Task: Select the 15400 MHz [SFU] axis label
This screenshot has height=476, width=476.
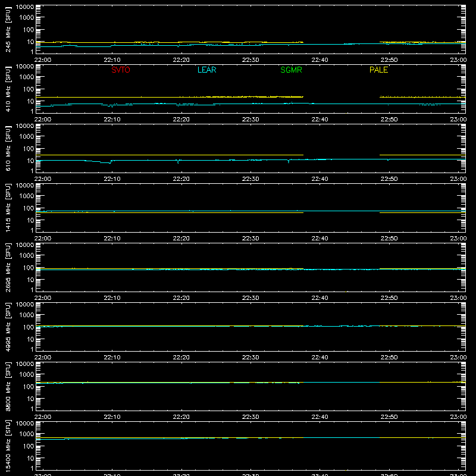Action: 8,446
